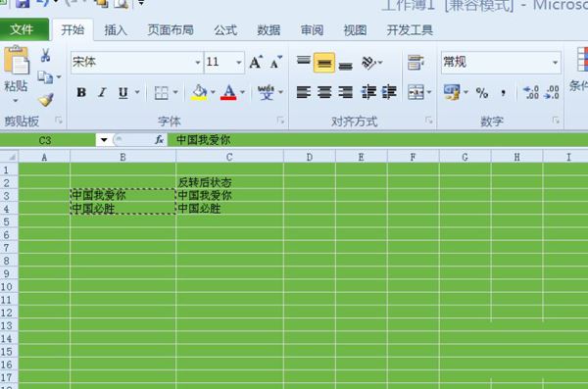Click Select All corner of the sheet
This screenshot has height=389, width=588.
pyautogui.click(x=10, y=157)
